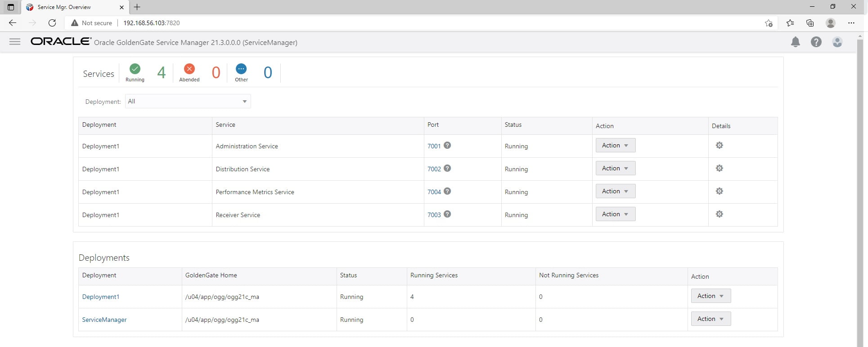Screen dimensions: 868x347
Task: Open Action dropdown for Performance Metrics Service
Action: 616,191
